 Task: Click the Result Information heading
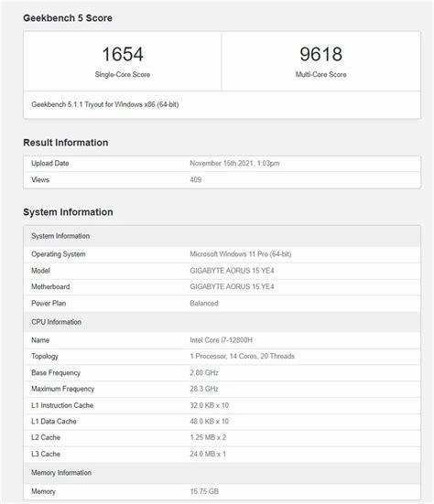coord(66,143)
